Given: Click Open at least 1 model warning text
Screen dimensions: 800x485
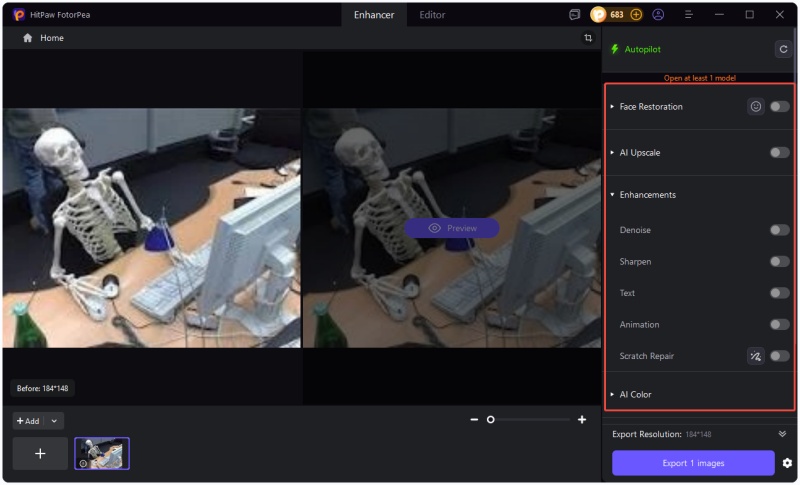Looking at the screenshot, I should coord(699,78).
